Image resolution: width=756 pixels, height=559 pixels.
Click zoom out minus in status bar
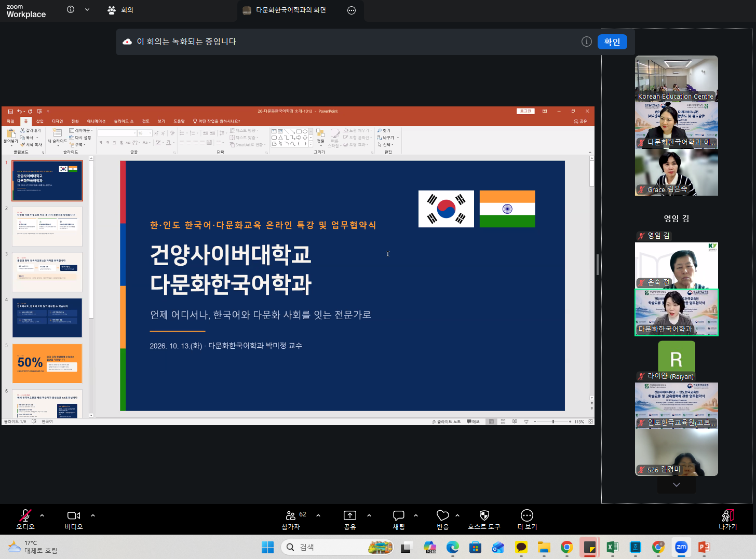535,421
